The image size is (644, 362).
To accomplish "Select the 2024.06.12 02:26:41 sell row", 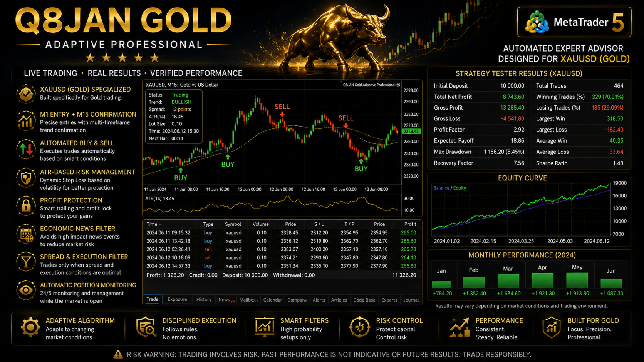I will [282, 249].
